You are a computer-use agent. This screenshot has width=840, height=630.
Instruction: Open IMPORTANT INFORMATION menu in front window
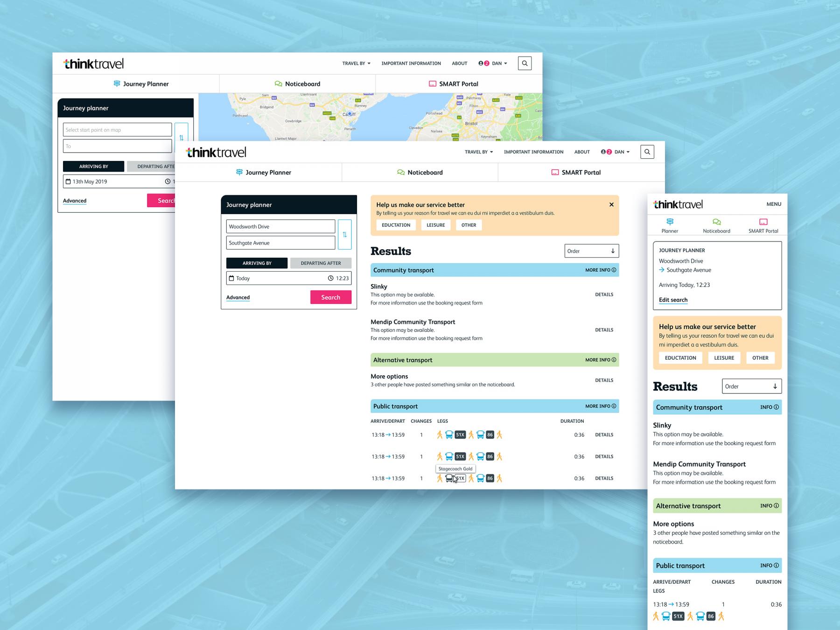533,152
